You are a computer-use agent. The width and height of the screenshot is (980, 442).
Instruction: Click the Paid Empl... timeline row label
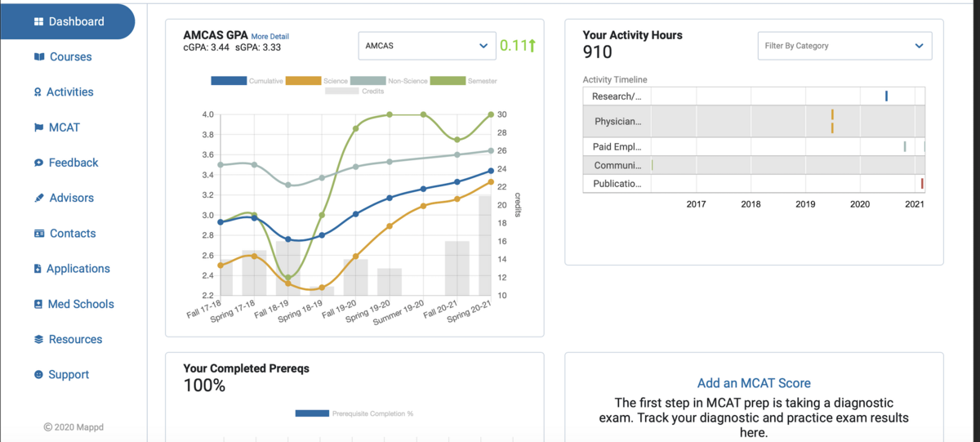tap(617, 147)
